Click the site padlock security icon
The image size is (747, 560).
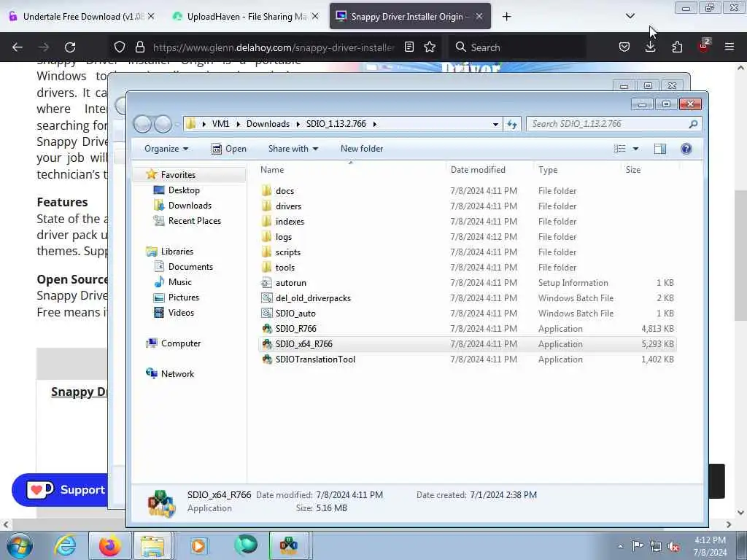click(139, 47)
